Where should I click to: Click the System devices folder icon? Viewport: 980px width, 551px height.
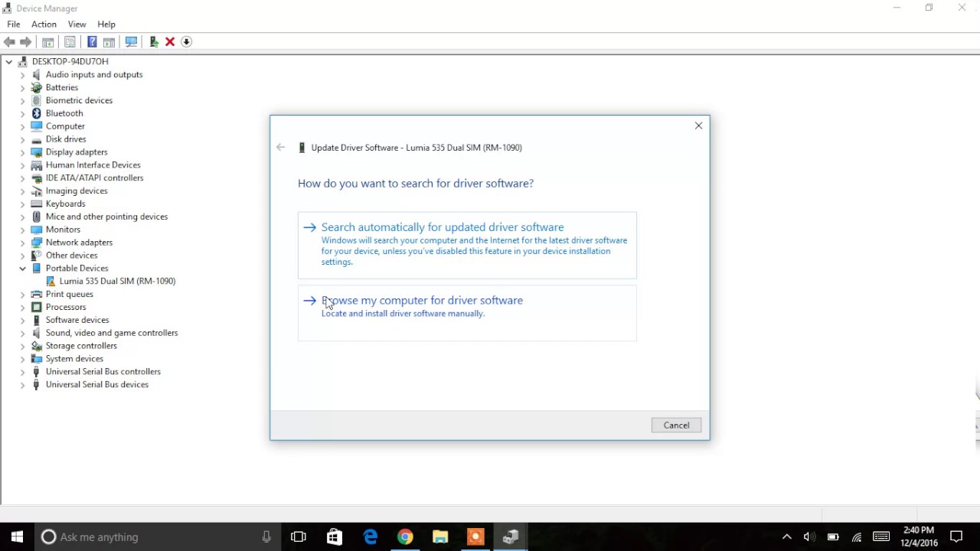[36, 359]
